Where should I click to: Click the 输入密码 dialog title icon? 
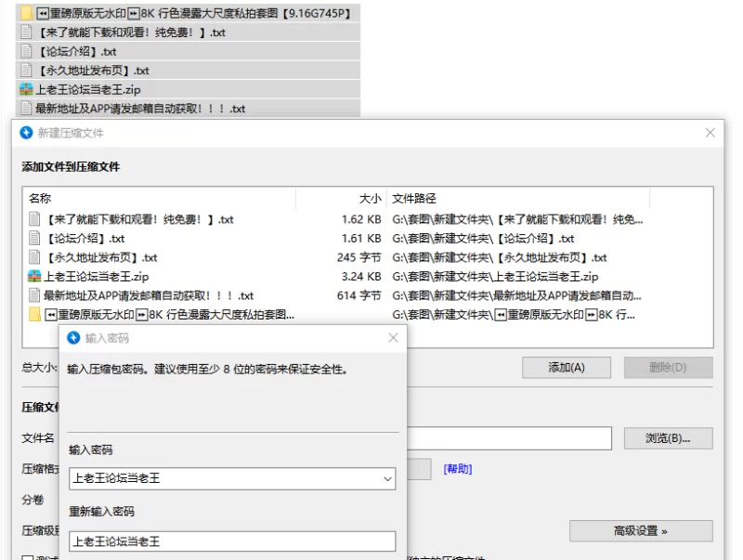[x=72, y=338]
